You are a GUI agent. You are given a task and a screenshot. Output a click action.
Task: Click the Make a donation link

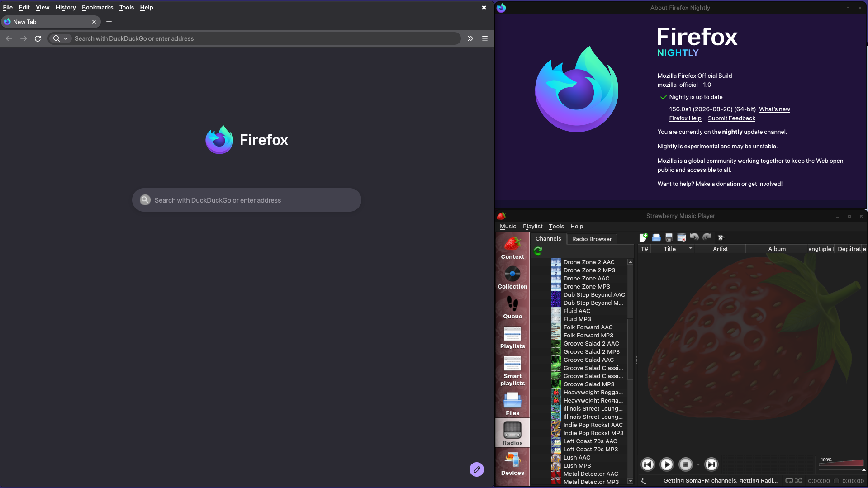(x=717, y=184)
